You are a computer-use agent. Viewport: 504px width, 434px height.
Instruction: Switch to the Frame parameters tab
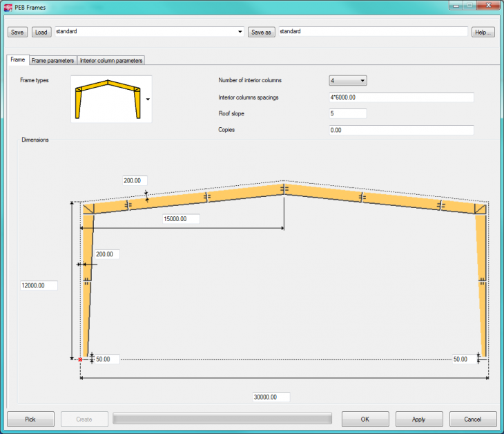(x=52, y=61)
